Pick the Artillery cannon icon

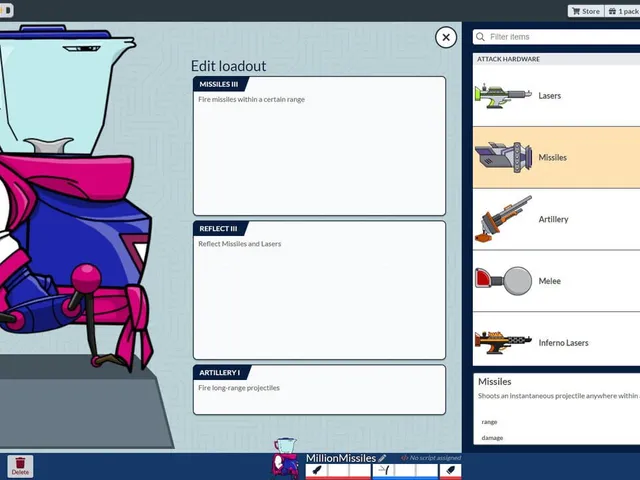504,219
